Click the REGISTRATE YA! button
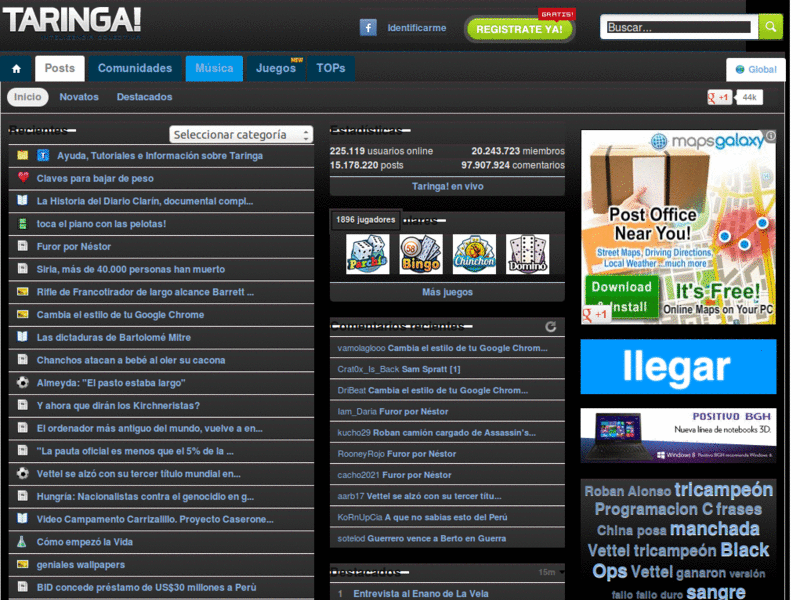 pos(519,29)
